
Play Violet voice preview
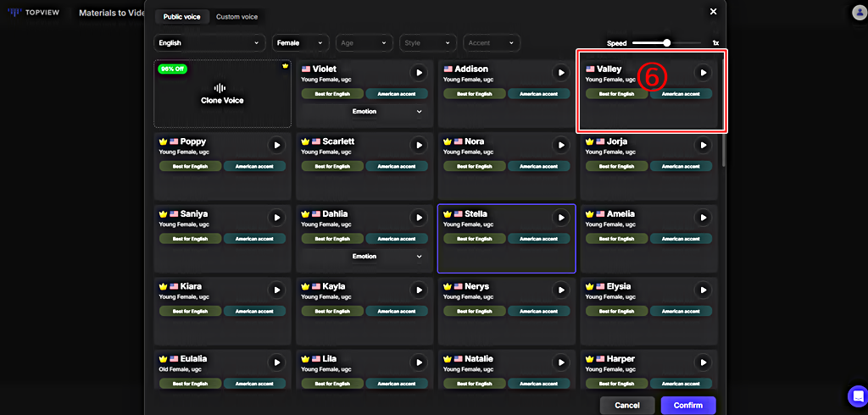[x=419, y=73]
